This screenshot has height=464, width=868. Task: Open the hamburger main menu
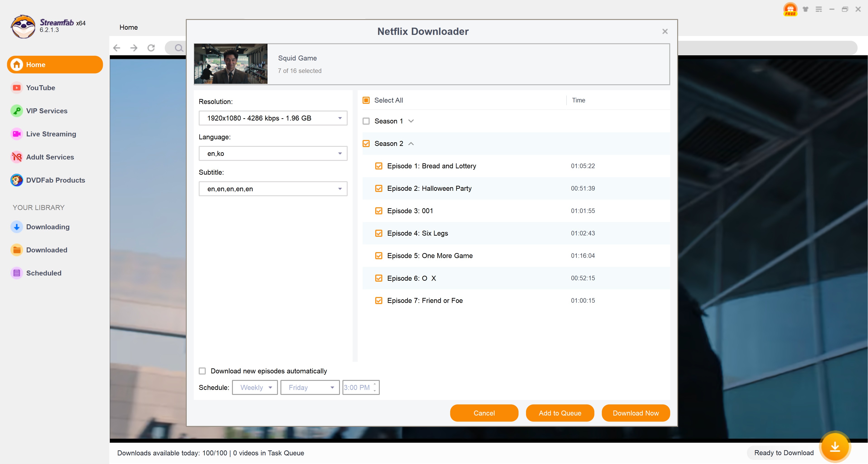tap(819, 9)
